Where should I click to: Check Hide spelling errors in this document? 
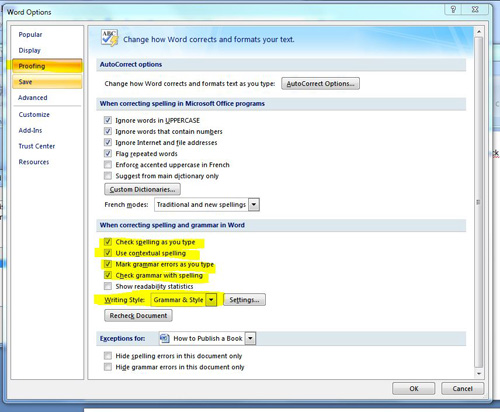[108, 356]
